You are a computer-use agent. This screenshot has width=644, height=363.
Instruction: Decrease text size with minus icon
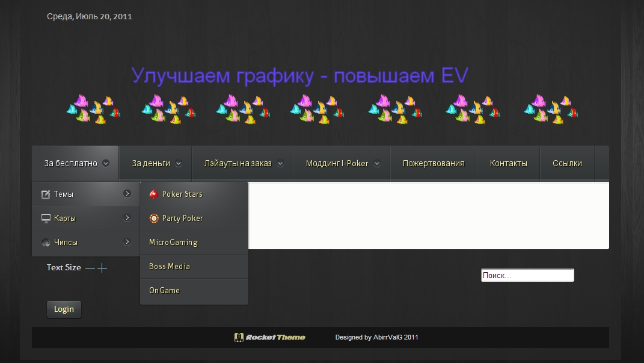click(x=90, y=268)
